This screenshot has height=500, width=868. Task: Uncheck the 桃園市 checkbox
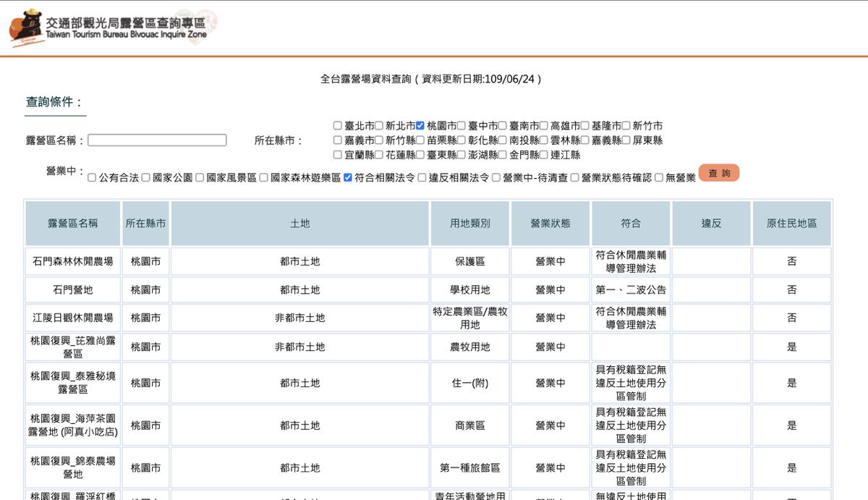[x=420, y=126]
